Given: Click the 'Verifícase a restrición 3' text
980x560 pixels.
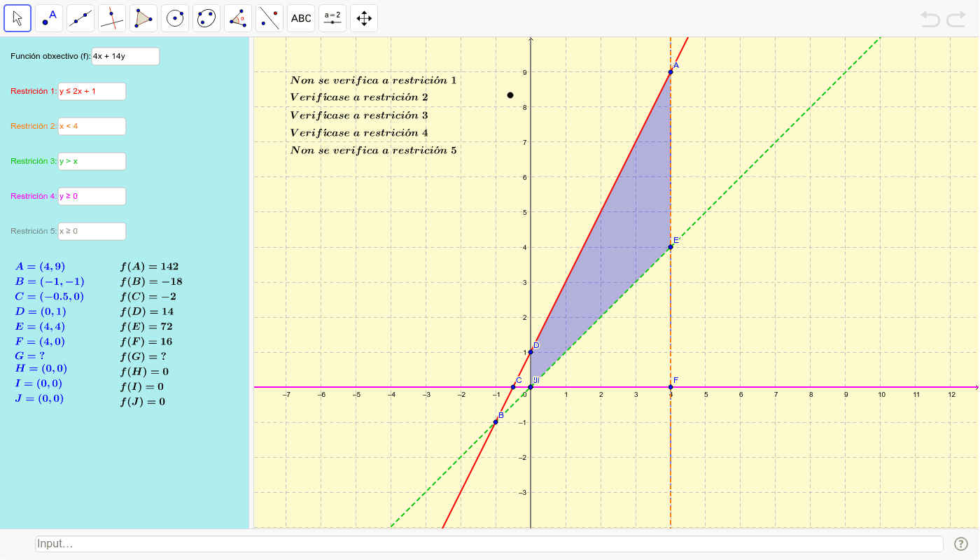Looking at the screenshot, I should click(359, 115).
